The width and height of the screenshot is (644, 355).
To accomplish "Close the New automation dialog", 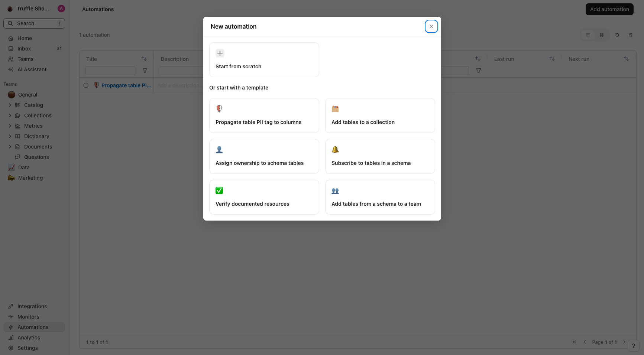I will [x=431, y=26].
